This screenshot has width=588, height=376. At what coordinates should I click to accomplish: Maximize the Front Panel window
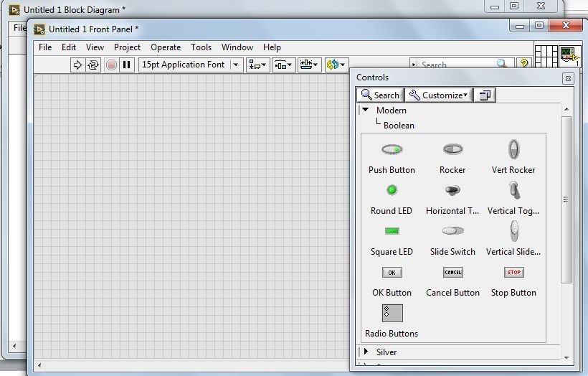pos(539,26)
